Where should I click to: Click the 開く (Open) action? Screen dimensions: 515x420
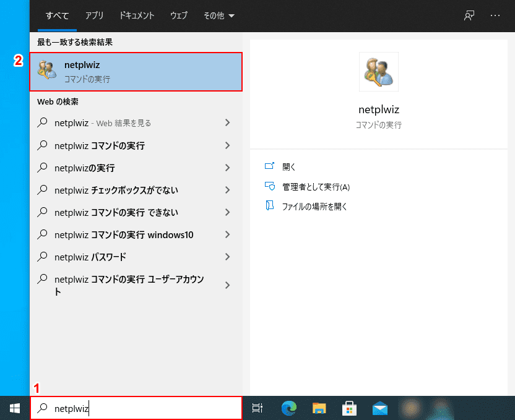click(x=288, y=166)
